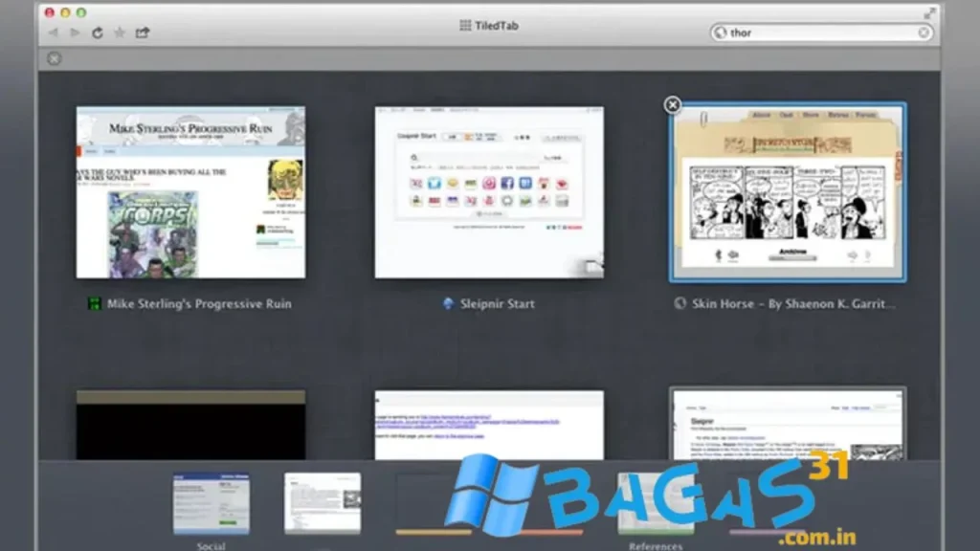Reload the page with the refresh icon
The image size is (980, 551).
[x=97, y=33]
